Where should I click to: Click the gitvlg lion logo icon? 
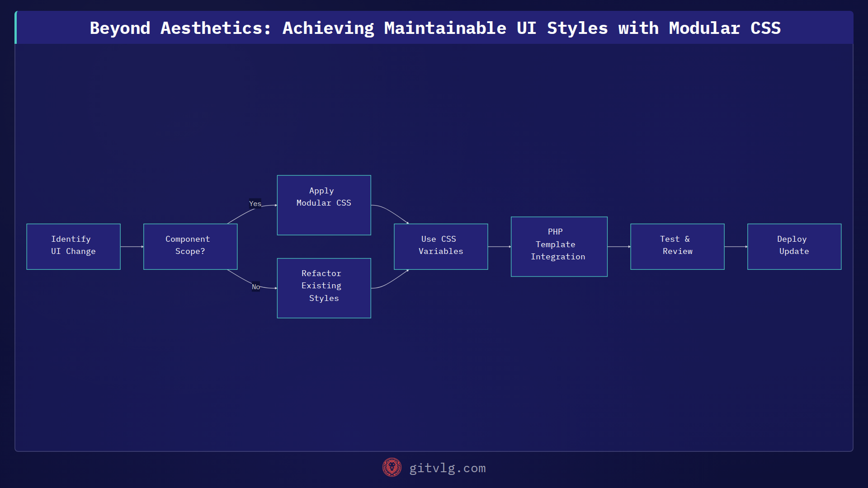click(392, 468)
